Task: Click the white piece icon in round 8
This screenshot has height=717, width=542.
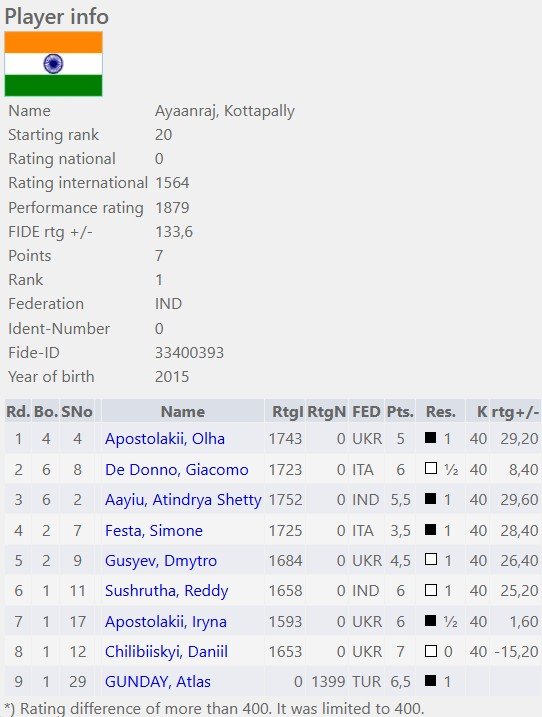Action: [430, 650]
